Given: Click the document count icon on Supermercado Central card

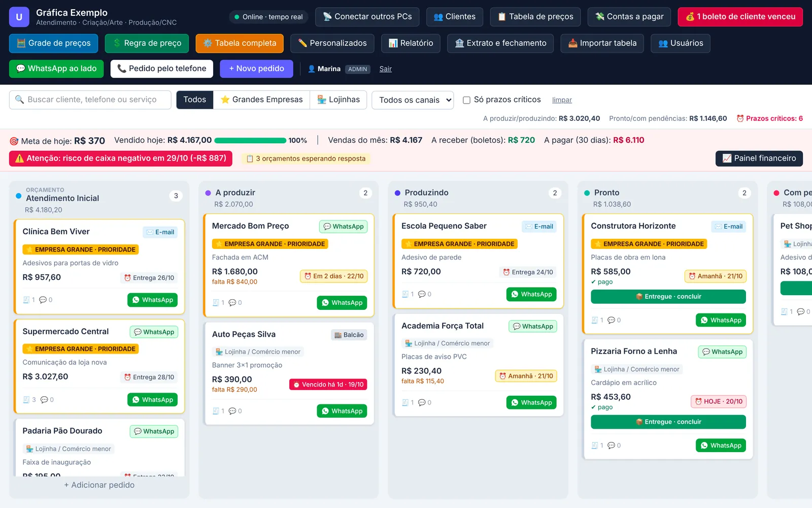Looking at the screenshot, I should [26, 400].
